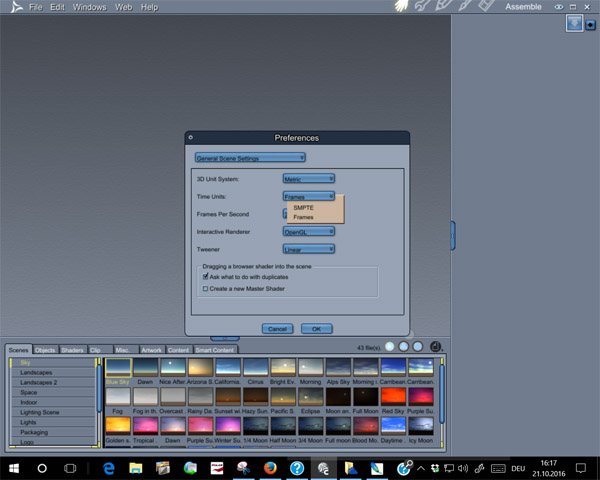Switch to the Artwork browser tab
The height and width of the screenshot is (480, 600).
click(x=152, y=350)
